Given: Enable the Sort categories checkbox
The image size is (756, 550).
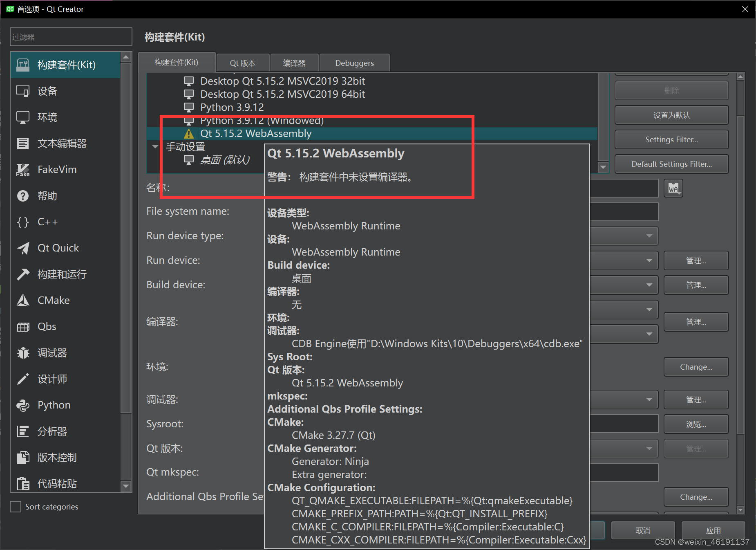Looking at the screenshot, I should point(16,507).
